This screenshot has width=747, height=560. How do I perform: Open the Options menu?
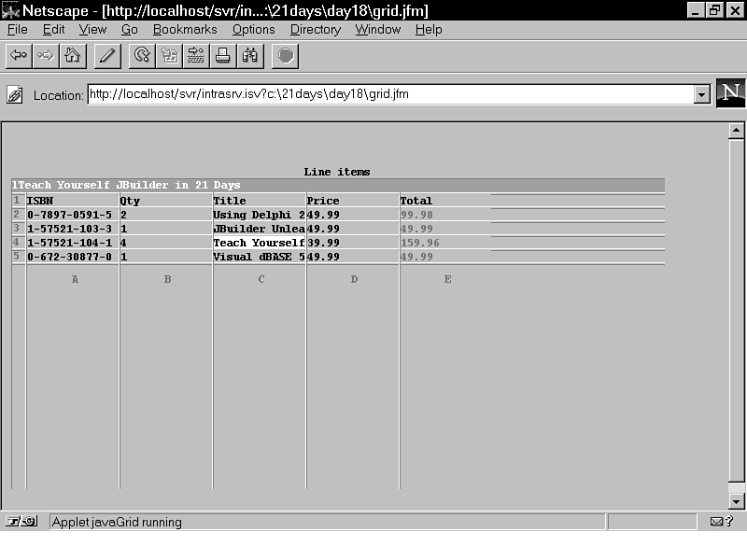coord(253,30)
